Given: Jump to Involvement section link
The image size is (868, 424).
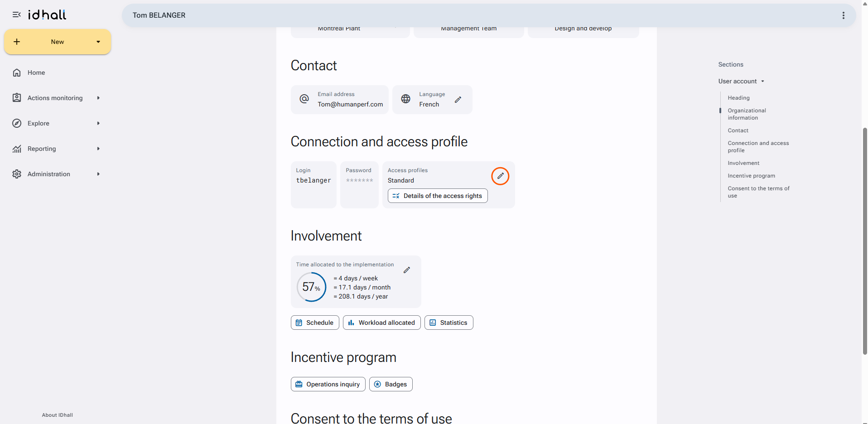Looking at the screenshot, I should pyautogui.click(x=744, y=163).
